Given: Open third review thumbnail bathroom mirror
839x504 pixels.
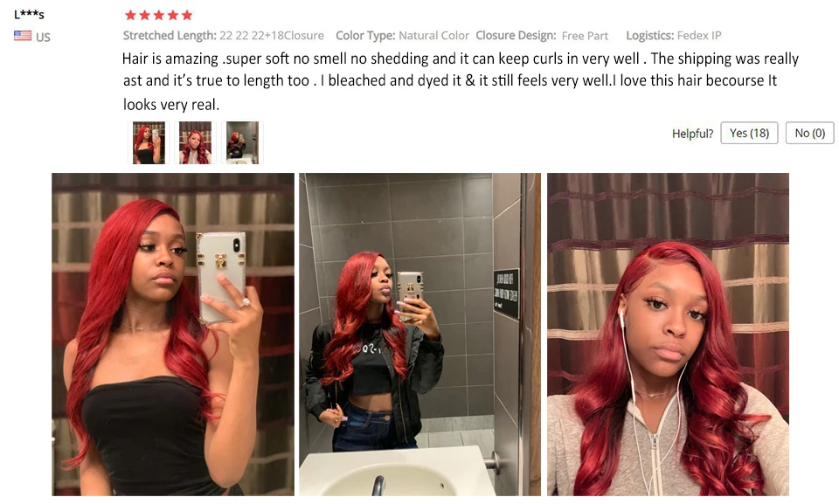Looking at the screenshot, I should [242, 142].
